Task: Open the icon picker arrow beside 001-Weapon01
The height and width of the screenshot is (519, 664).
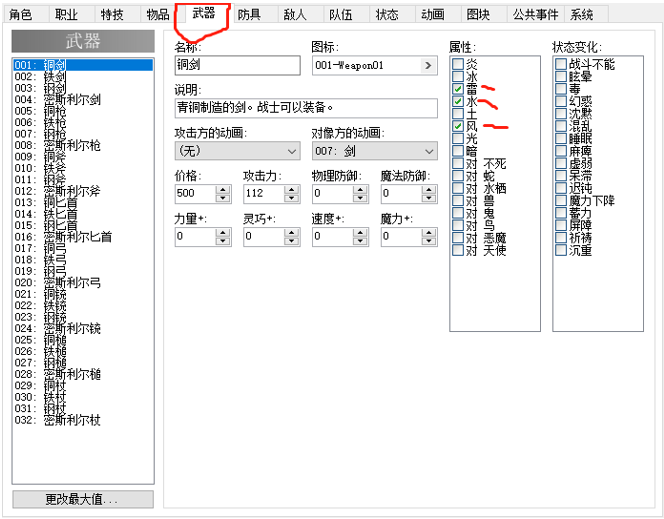Action: tap(428, 66)
